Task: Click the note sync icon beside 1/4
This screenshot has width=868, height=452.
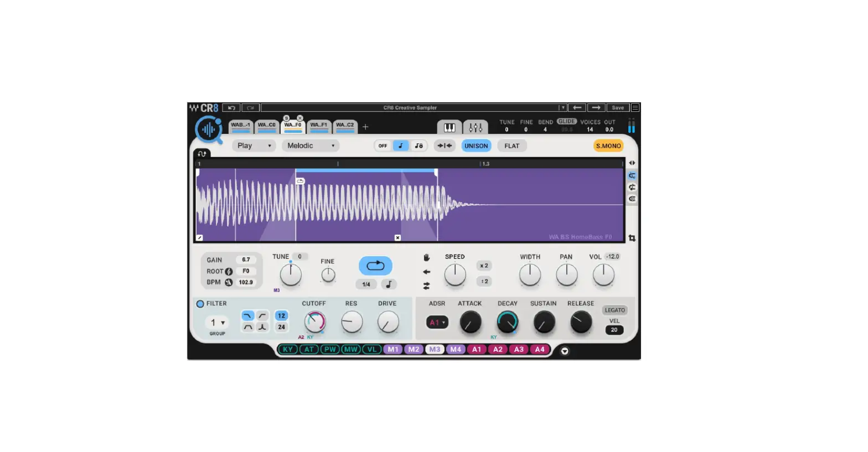Action: click(x=389, y=284)
